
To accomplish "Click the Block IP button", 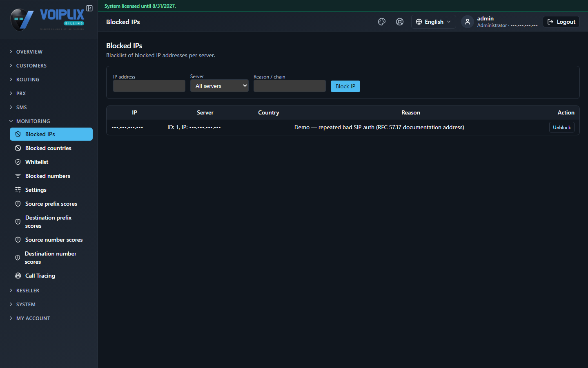I will pyautogui.click(x=345, y=86).
